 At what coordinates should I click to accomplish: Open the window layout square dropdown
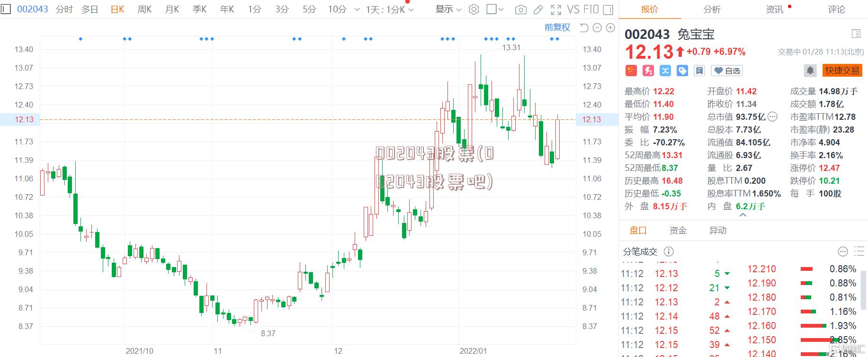[x=495, y=9]
